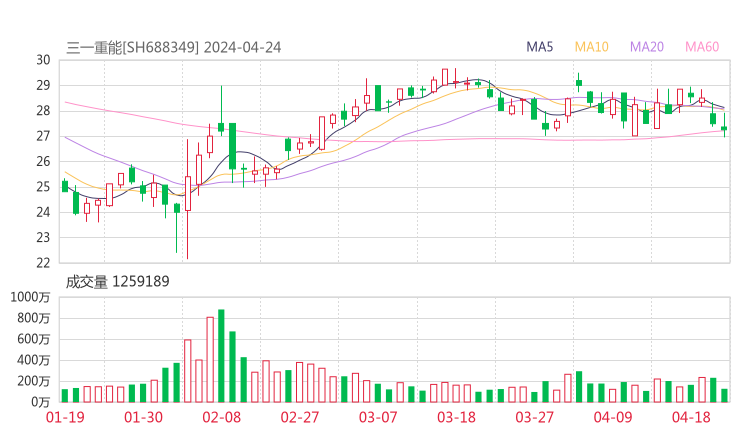Click the 04-09 date axis label
Image resolution: width=740 pixels, height=440 pixels.
pos(613,417)
